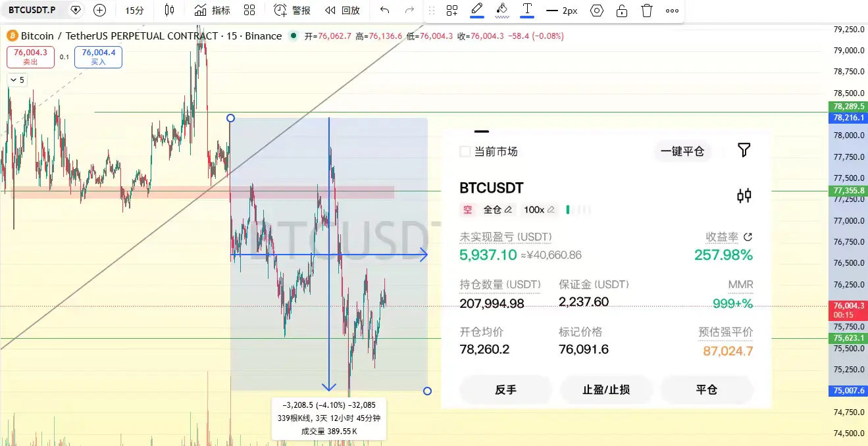Select the upper-left handle of the price range
The width and height of the screenshot is (868, 446).
tap(230, 118)
